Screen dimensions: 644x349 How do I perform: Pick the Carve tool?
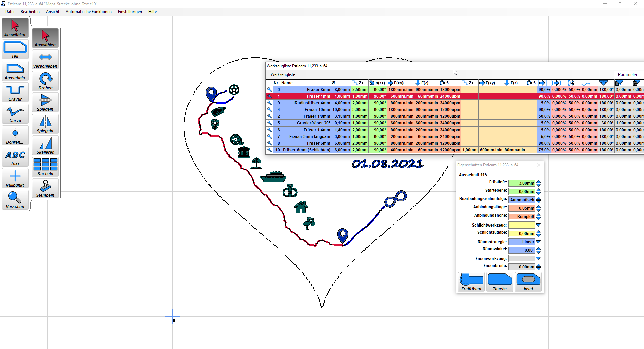pos(15,114)
